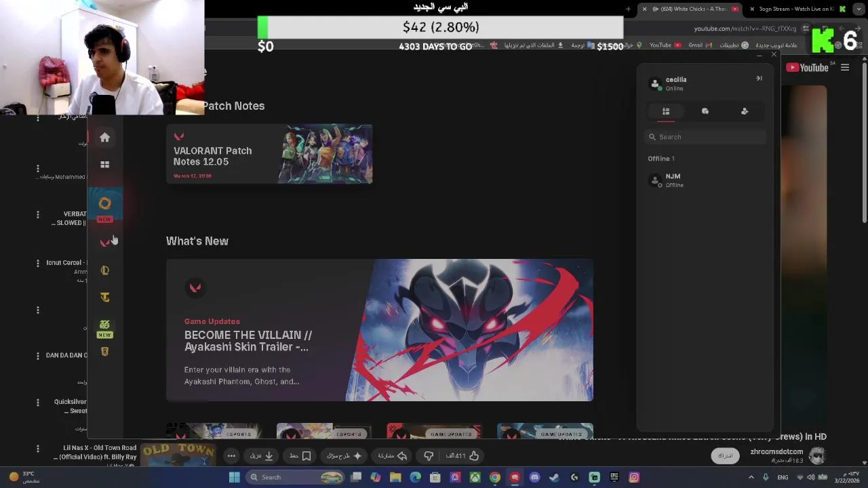
Task: Switch to the chat messages tab
Action: [705, 111]
